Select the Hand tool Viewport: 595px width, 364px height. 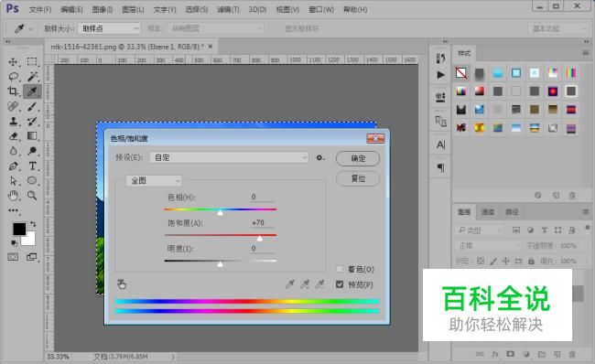(x=14, y=196)
